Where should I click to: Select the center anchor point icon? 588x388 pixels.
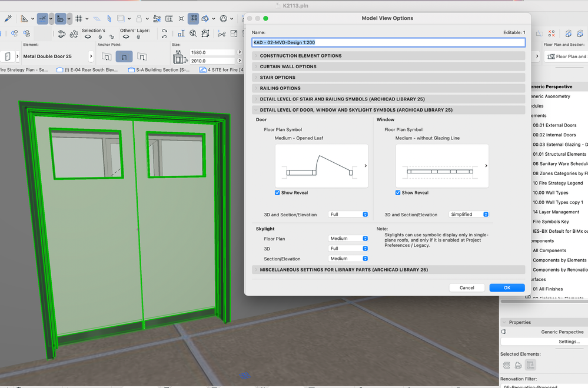[x=124, y=56]
